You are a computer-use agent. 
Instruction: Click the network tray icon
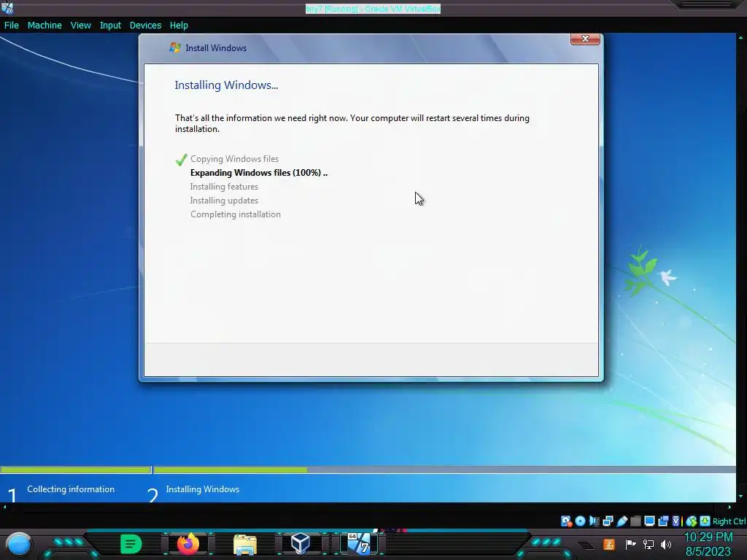tap(649, 544)
